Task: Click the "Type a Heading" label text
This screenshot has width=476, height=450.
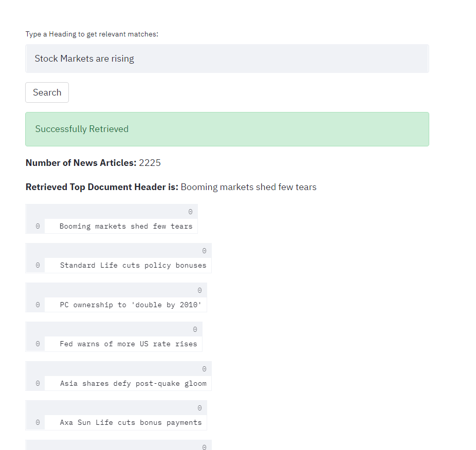Action: pos(92,34)
